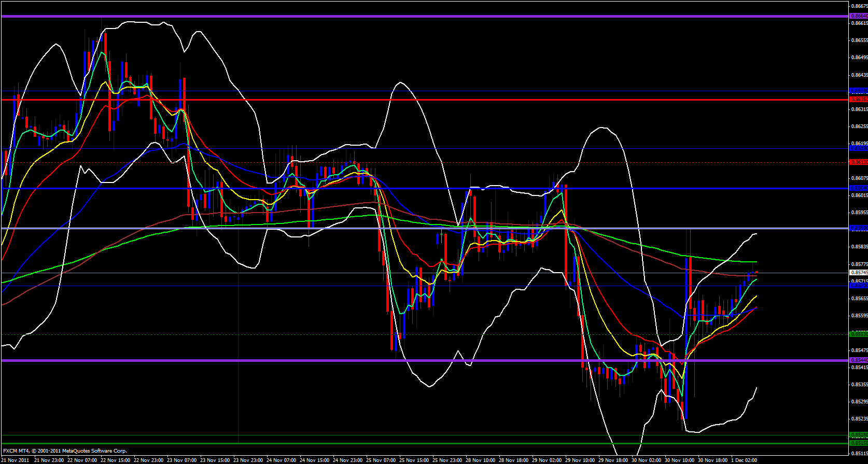Click the 21 Nov 2011 time axis label
868x464 pixels.
[16, 460]
